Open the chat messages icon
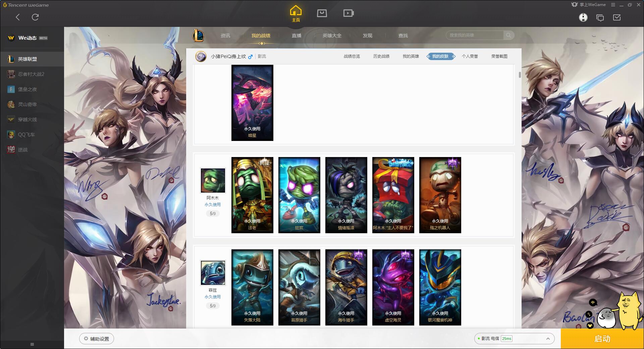This screenshot has width=644, height=349. pos(600,18)
